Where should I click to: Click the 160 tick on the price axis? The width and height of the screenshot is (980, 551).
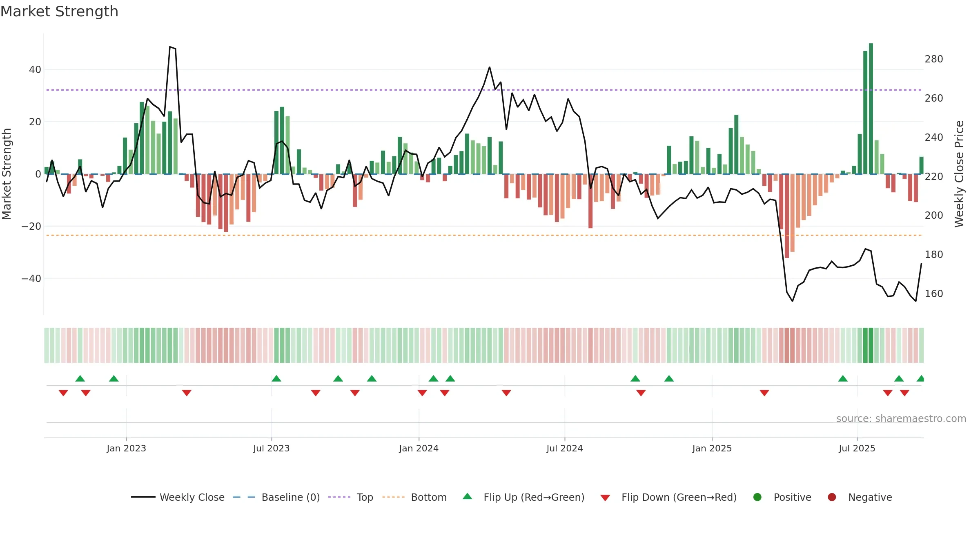[x=934, y=294]
